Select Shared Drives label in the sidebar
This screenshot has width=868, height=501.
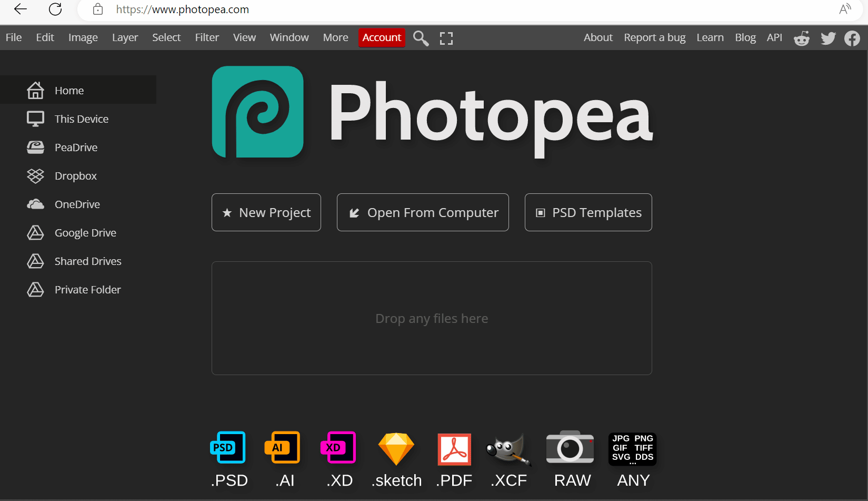[x=88, y=261]
